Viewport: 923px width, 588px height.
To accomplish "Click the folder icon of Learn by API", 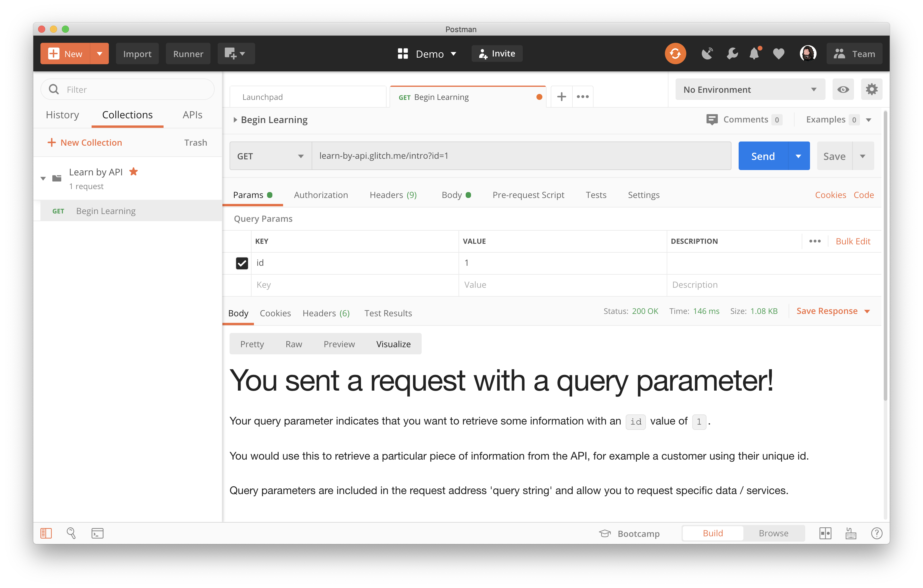I will [57, 178].
